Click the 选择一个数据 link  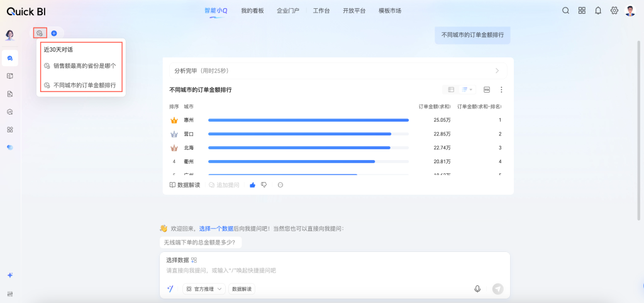(216, 229)
